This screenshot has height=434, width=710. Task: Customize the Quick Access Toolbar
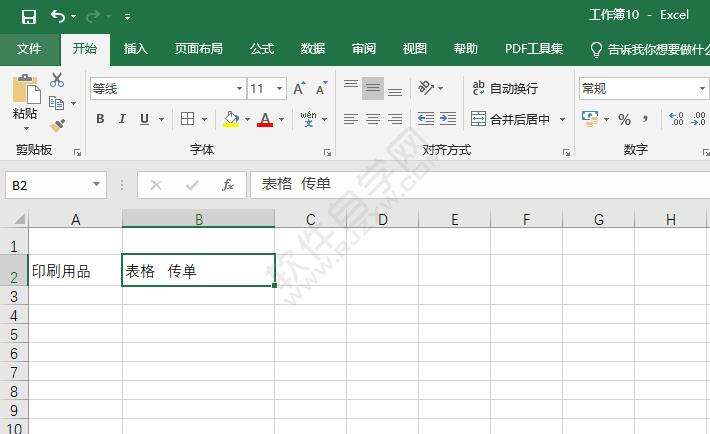pyautogui.click(x=127, y=17)
